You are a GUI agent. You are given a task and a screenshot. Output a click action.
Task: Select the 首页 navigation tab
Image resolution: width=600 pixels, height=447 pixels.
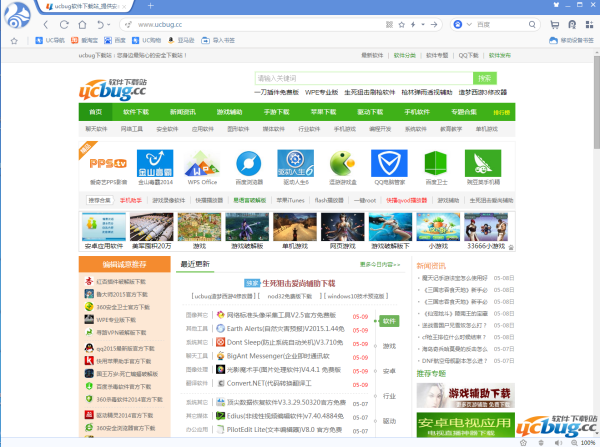tap(96, 112)
